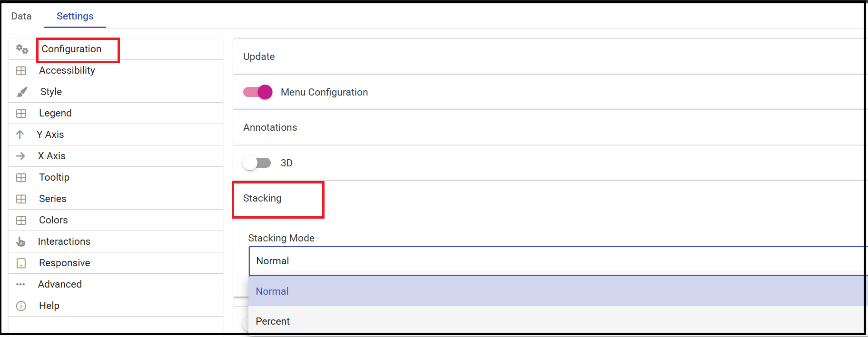Image resolution: width=868 pixels, height=337 pixels.
Task: Open the Colors settings section
Action: click(116, 220)
